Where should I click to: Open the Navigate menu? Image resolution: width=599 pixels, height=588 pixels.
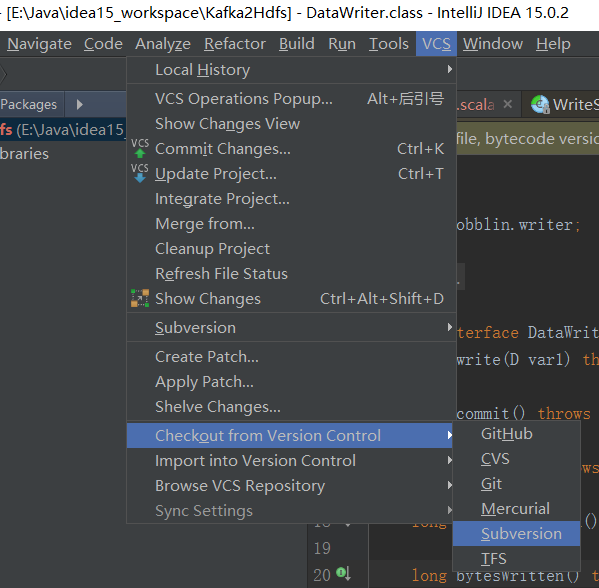pos(39,44)
